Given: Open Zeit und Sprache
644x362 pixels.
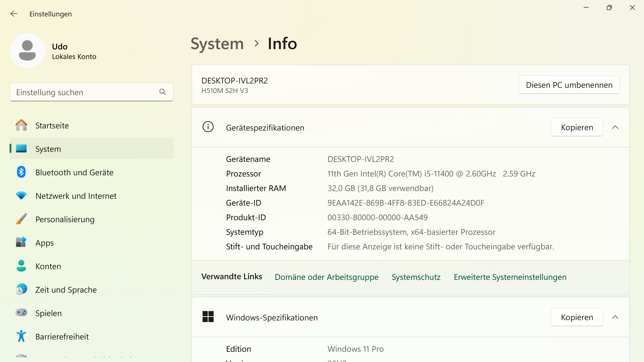Looking at the screenshot, I should 92,290.
